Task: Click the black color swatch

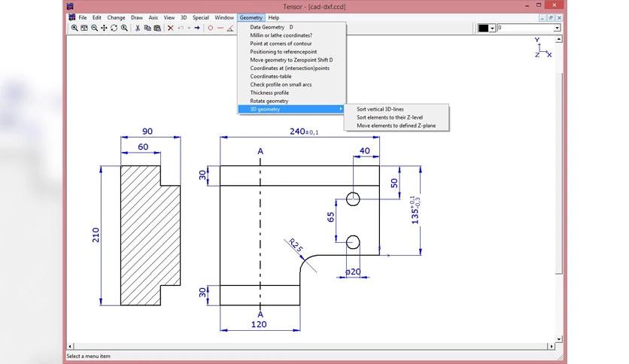Action: click(x=483, y=28)
